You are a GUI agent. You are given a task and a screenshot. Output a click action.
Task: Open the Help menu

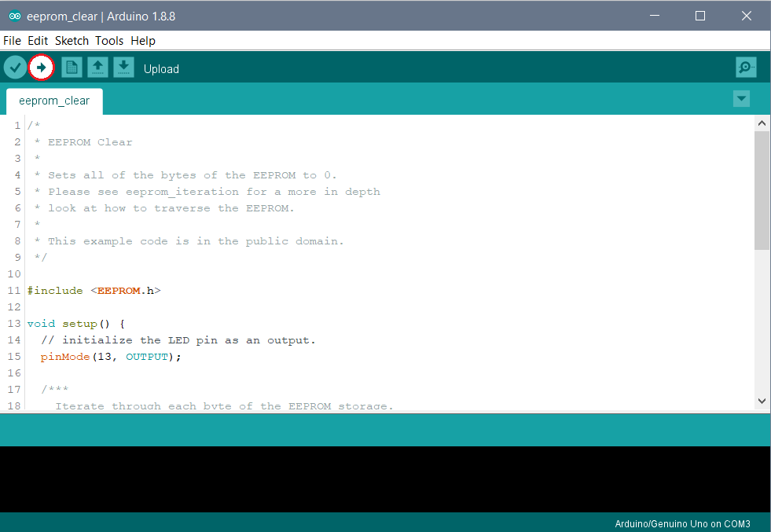click(143, 41)
